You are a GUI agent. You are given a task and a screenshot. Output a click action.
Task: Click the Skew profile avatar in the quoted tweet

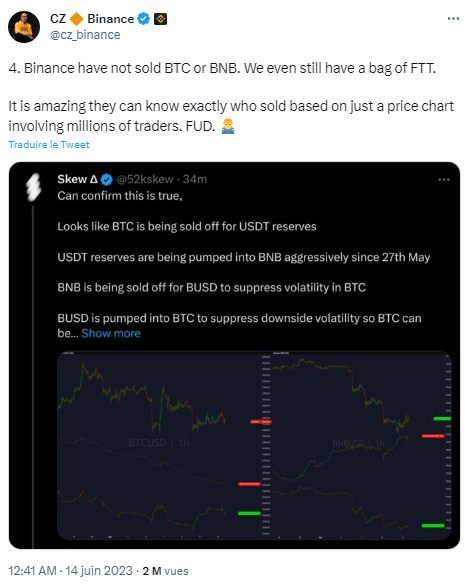coord(34,187)
